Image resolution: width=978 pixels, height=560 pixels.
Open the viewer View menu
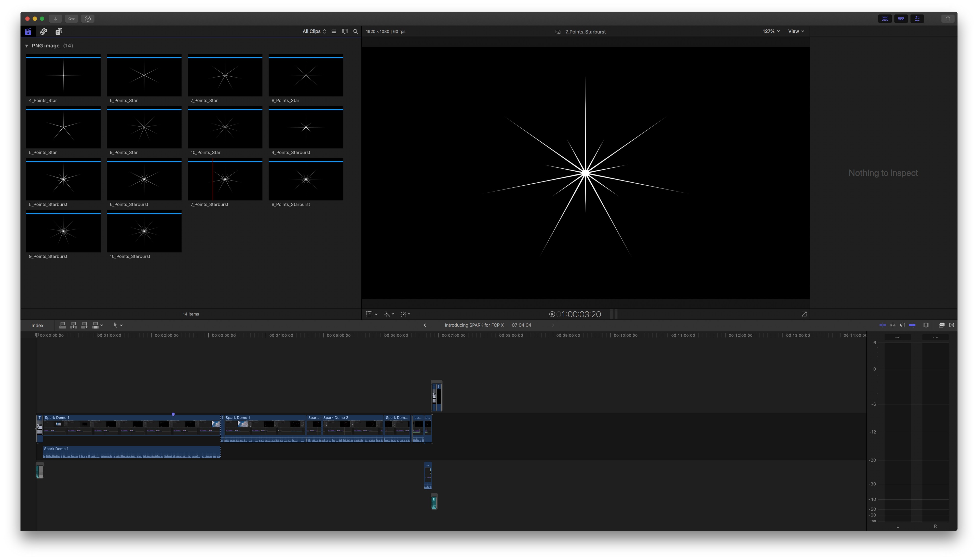[x=796, y=32]
